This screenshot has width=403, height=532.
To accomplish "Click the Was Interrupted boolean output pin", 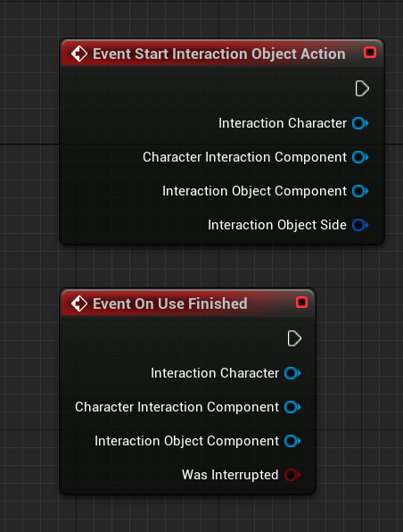I will pyautogui.click(x=292, y=475).
